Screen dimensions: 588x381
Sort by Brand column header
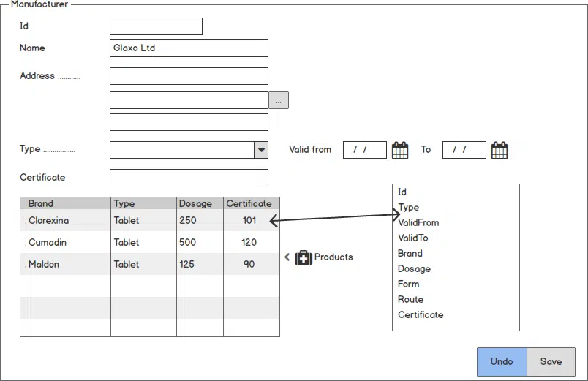tap(68, 203)
